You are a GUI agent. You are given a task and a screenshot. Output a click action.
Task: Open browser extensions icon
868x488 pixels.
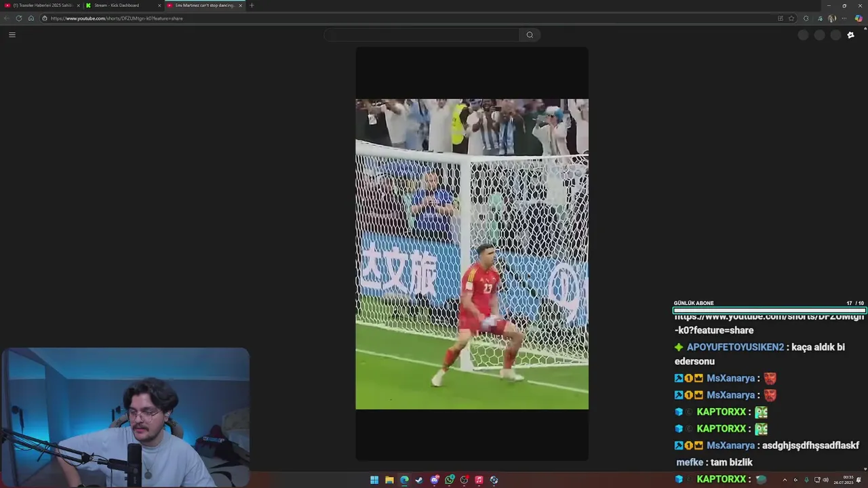pos(806,18)
